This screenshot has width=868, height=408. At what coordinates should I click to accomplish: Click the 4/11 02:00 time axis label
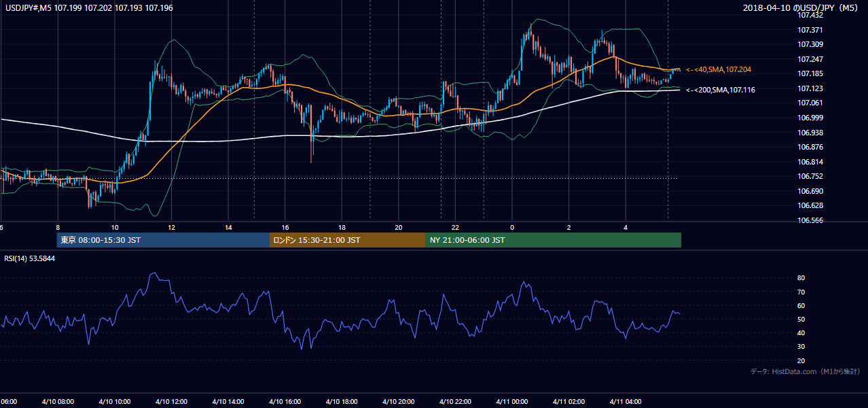click(x=568, y=402)
